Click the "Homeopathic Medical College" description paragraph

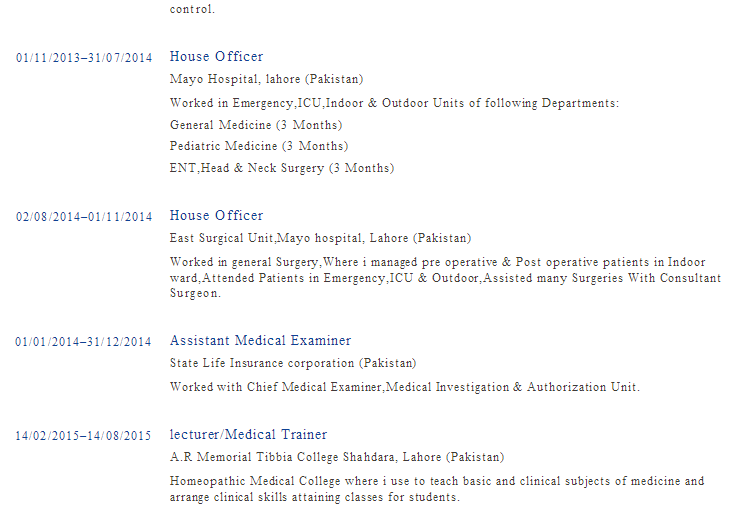[436, 489]
